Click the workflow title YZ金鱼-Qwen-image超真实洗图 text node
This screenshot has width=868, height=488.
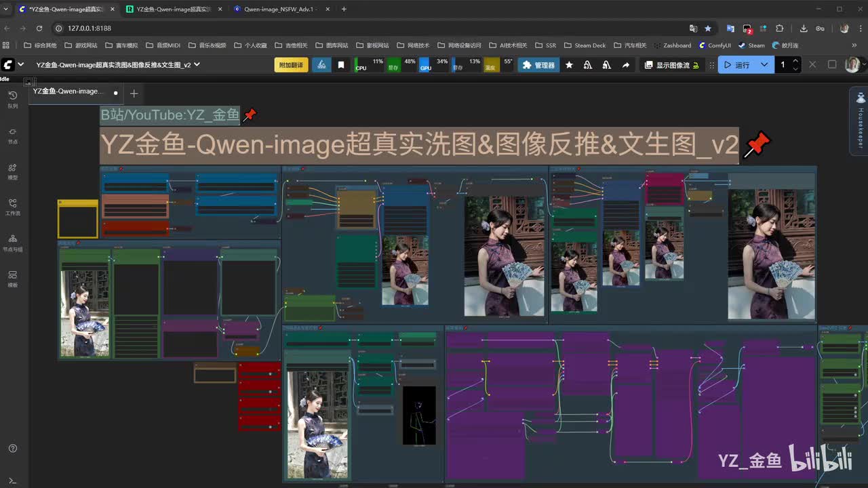(x=419, y=145)
